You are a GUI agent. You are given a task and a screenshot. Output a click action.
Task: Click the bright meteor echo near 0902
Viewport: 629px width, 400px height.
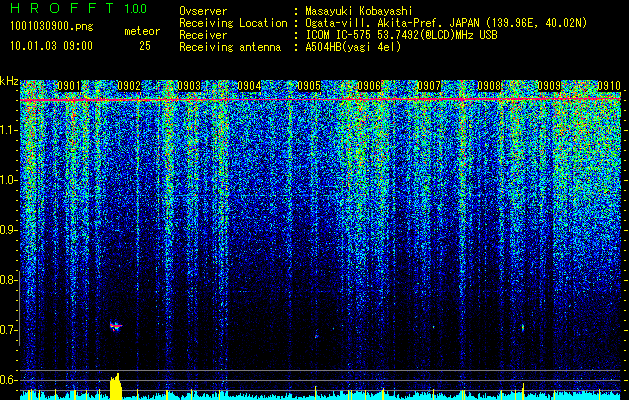tap(116, 326)
